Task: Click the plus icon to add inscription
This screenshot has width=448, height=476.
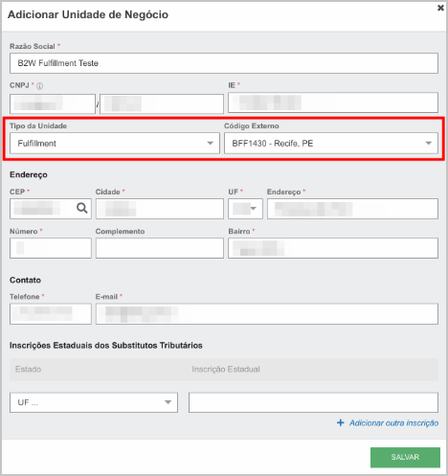Action: pos(341,422)
